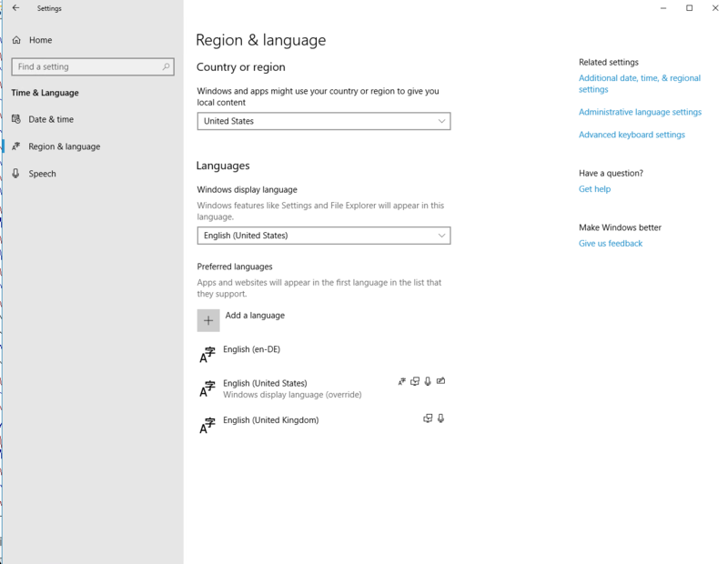Click the microphone icon for English (United States)
This screenshot has height=564, width=728.
click(428, 381)
